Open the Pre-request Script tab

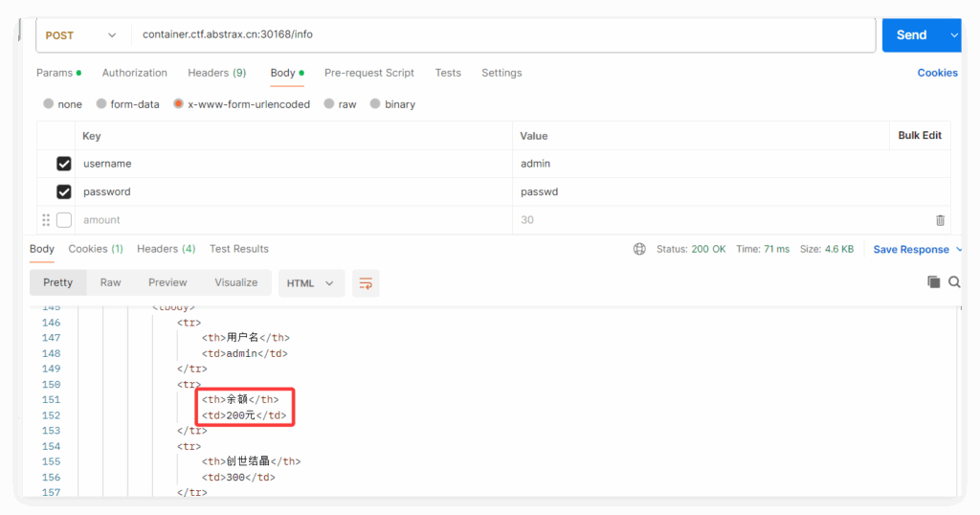click(368, 73)
